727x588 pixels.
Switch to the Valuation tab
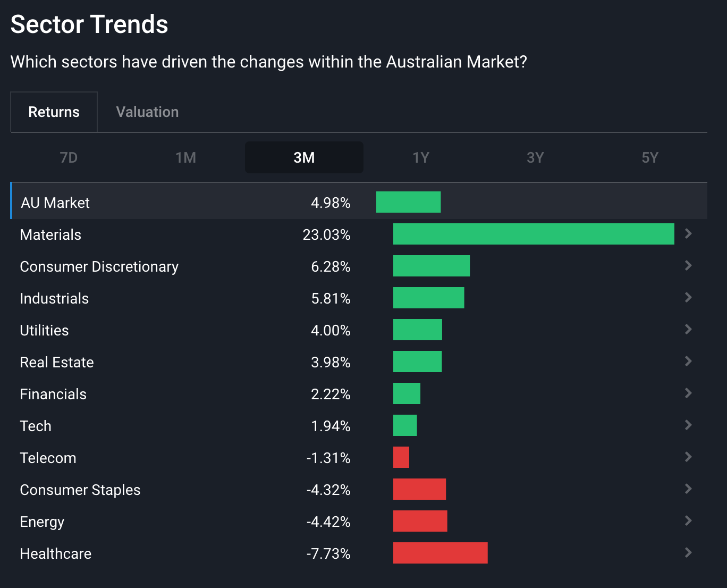(x=147, y=112)
